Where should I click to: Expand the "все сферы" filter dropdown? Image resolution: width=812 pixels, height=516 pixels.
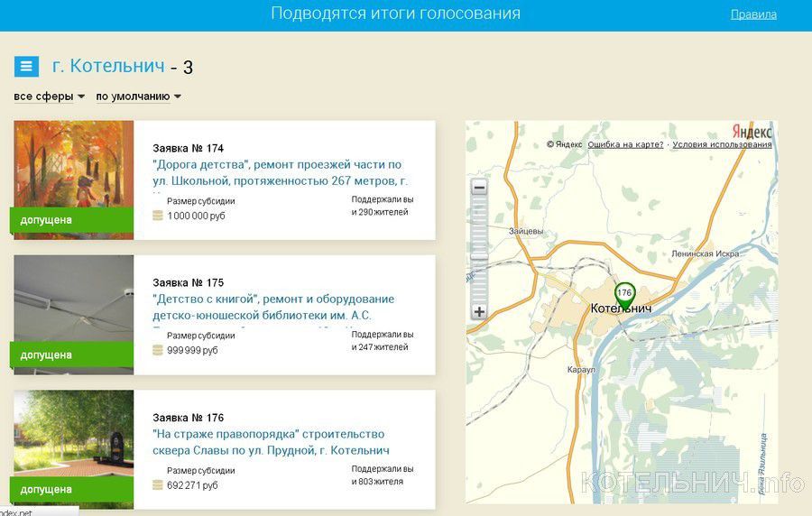[x=50, y=97]
